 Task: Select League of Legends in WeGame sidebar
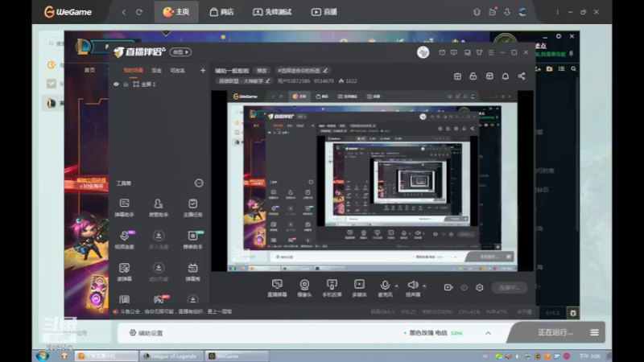52,103
